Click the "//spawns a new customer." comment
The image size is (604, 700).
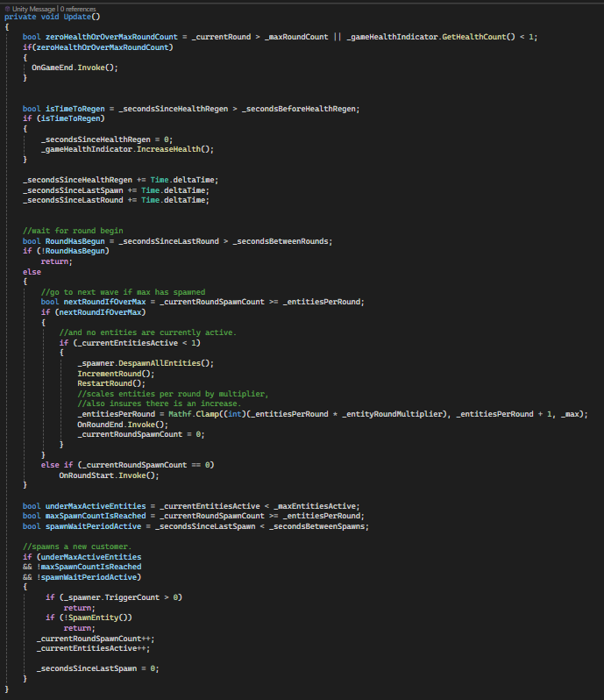[x=77, y=546]
